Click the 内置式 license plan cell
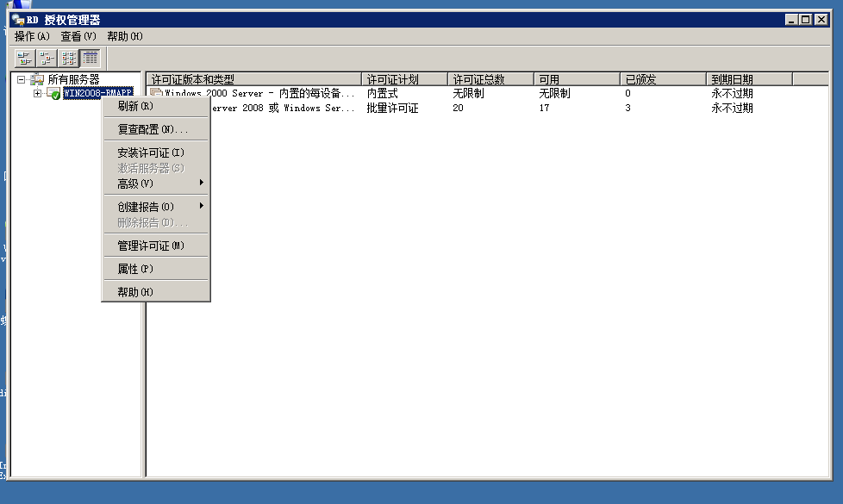843x504 pixels. 382,94
